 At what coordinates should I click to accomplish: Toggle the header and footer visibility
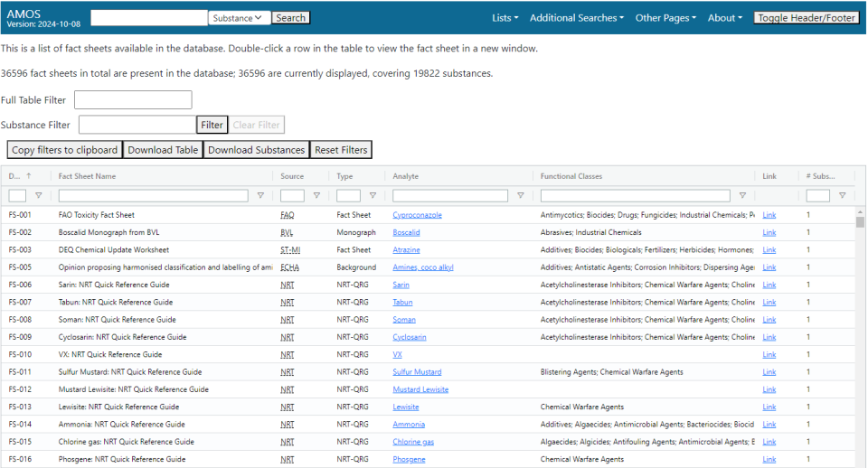[806, 18]
